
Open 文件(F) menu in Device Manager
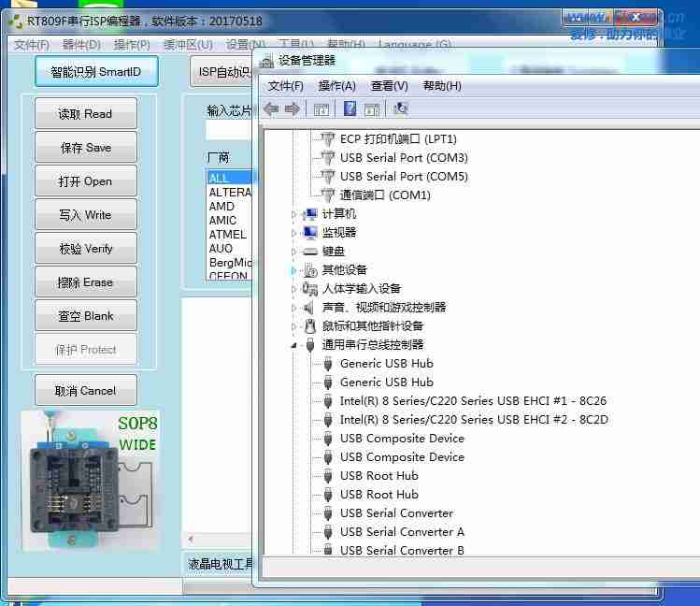[285, 86]
